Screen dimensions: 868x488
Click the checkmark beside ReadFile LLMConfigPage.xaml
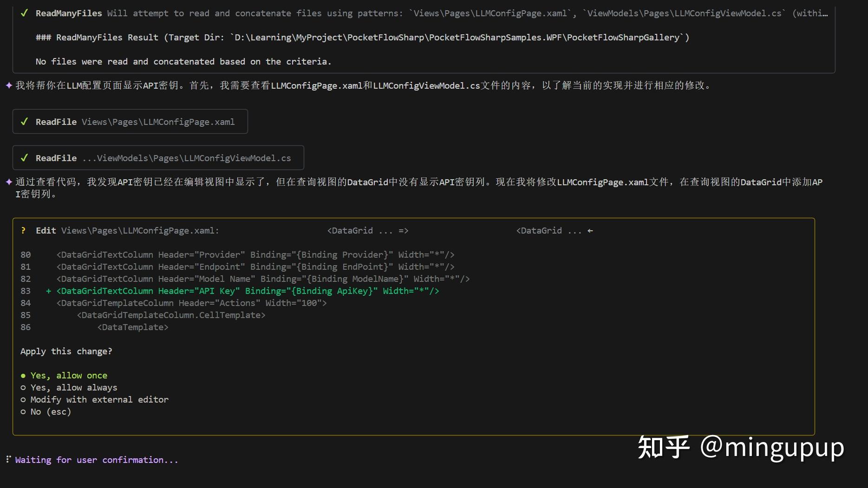point(24,122)
